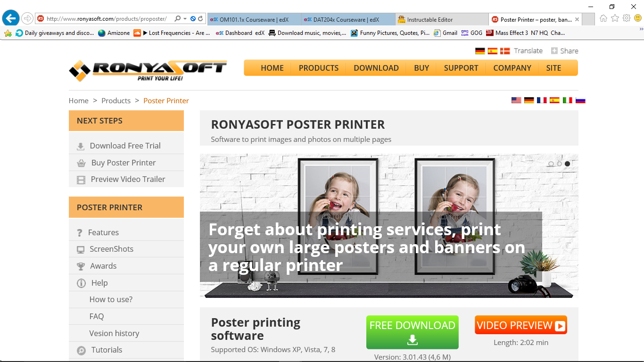Open the DOWNLOAD menu item

pyautogui.click(x=376, y=68)
